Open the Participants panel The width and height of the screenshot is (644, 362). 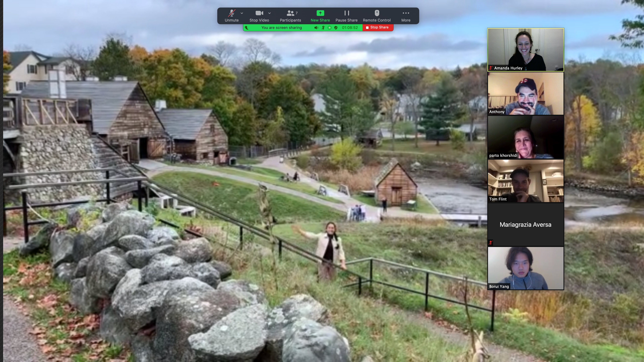[x=290, y=16]
